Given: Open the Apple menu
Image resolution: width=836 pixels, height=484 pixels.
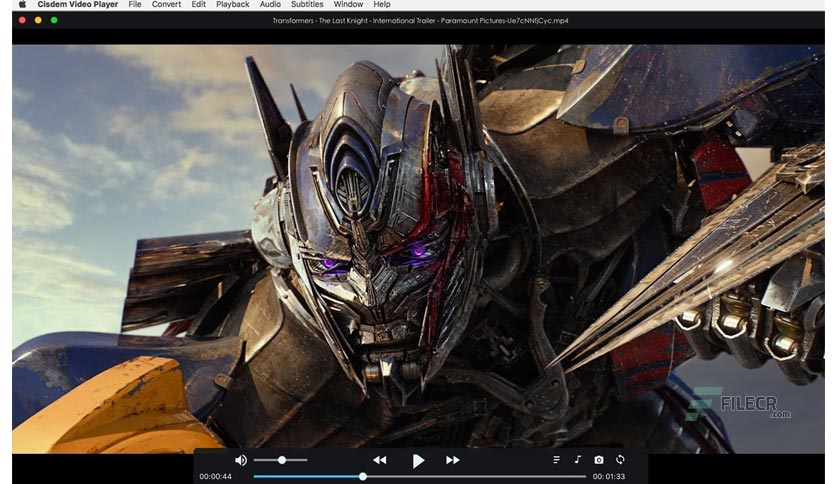Looking at the screenshot, I should click(x=22, y=4).
